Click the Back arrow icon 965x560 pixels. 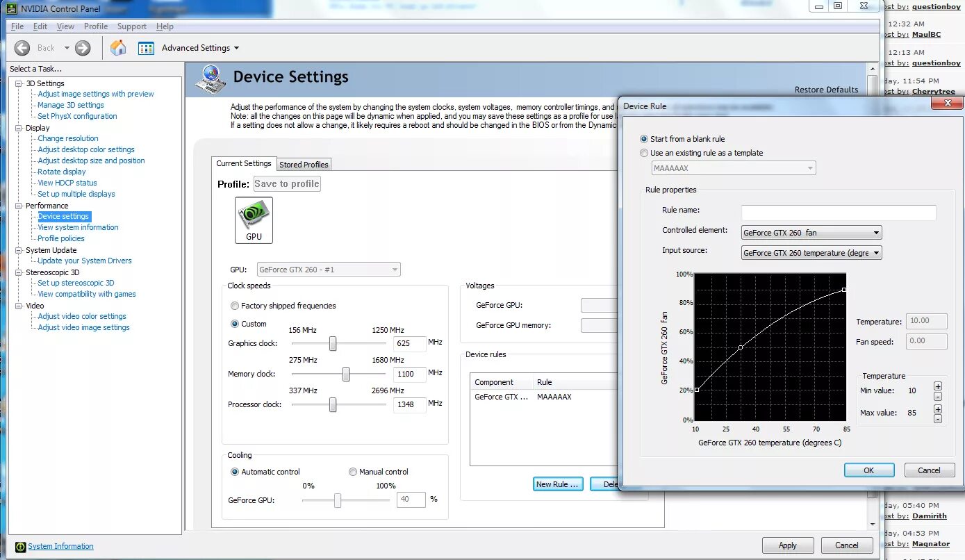tap(22, 48)
